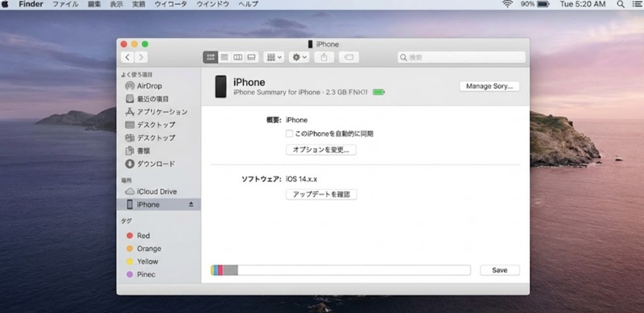
Task: Open the second デスクトップ sidebar item
Action: coord(159,138)
